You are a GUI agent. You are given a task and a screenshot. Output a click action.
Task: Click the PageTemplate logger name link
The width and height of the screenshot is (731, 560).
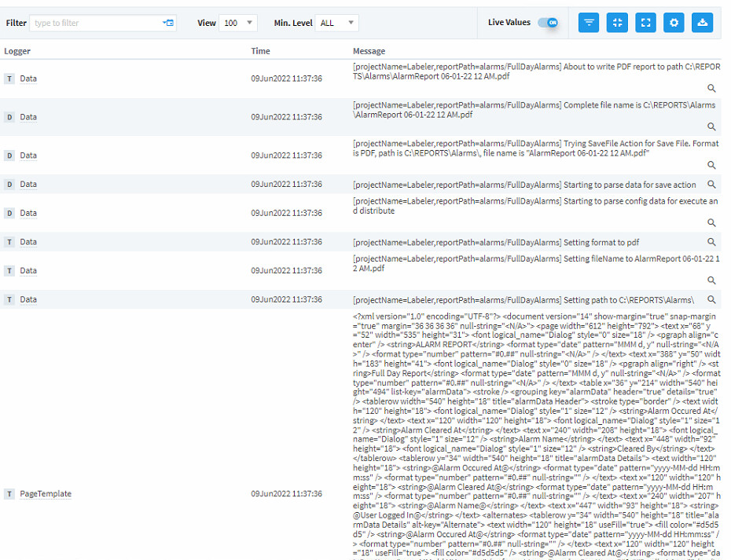46,494
